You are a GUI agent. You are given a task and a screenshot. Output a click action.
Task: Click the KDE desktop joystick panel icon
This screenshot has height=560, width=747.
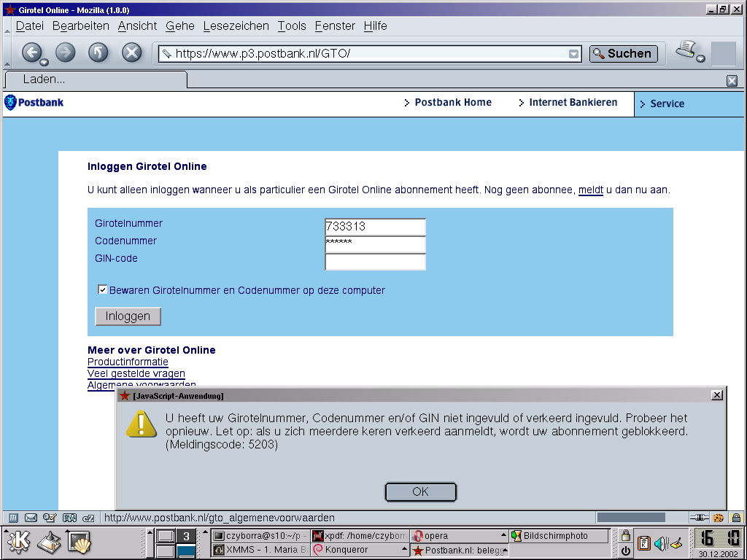[x=50, y=542]
